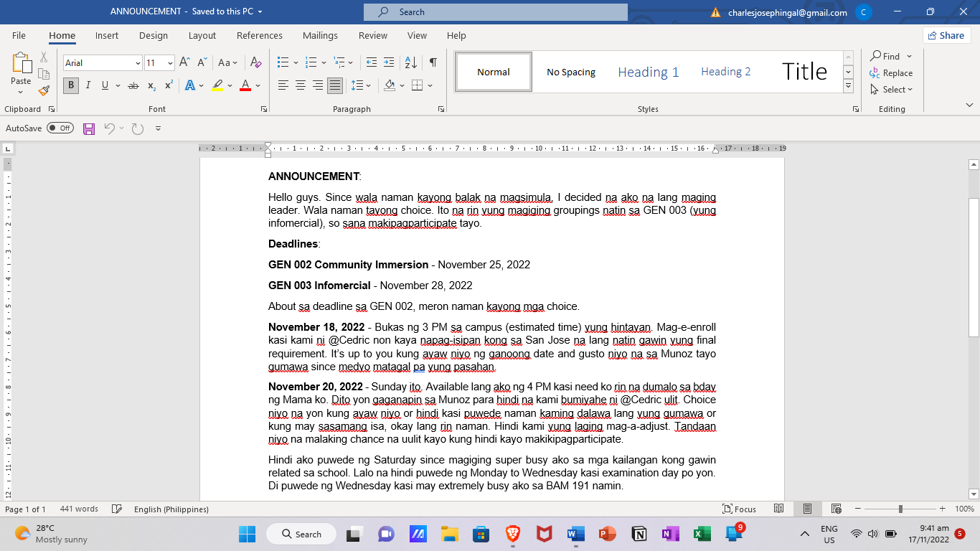The width and height of the screenshot is (980, 551).
Task: Click the Show/Hide paragraph marks icon
Action: point(433,62)
